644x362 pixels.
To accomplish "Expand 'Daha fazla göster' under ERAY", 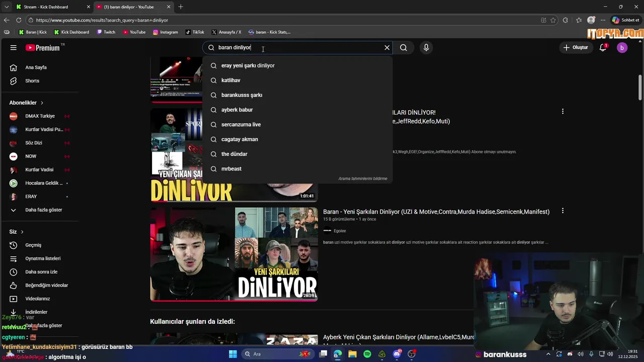I will (x=39, y=210).
